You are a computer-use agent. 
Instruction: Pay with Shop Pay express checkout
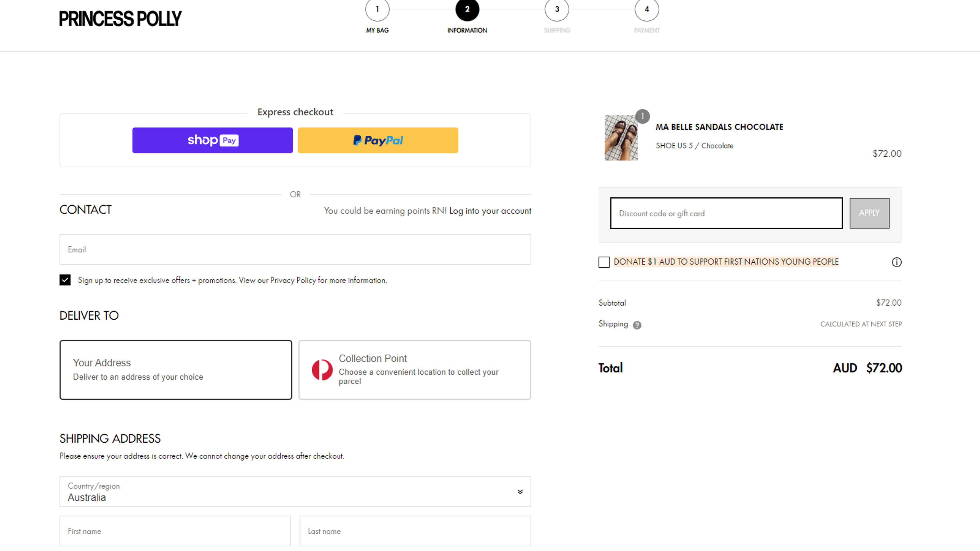pos(212,140)
